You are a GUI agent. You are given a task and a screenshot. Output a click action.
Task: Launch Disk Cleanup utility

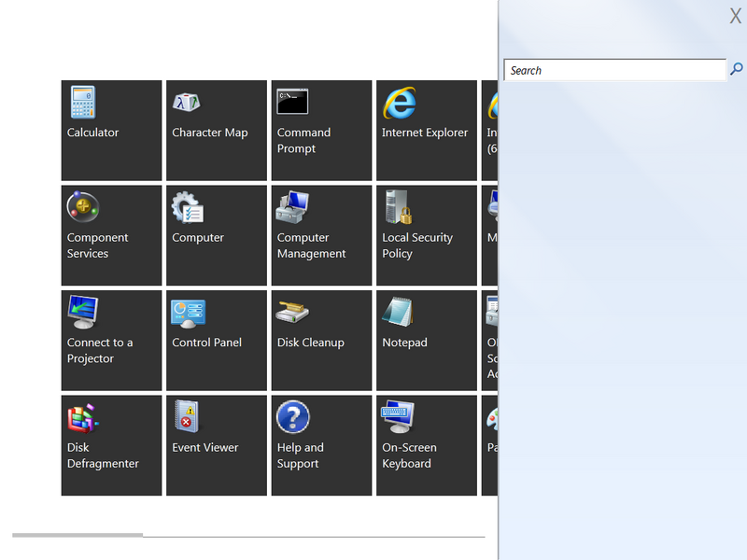click(321, 340)
